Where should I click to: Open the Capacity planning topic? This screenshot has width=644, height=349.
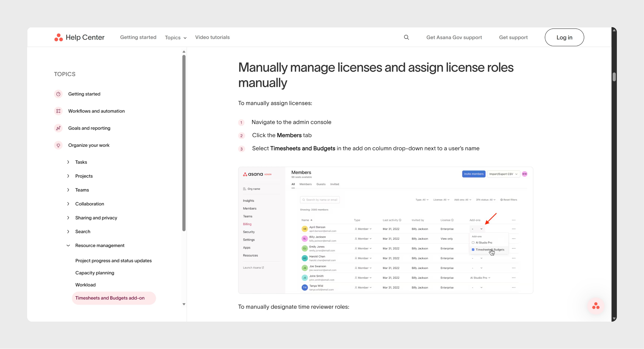pyautogui.click(x=95, y=273)
